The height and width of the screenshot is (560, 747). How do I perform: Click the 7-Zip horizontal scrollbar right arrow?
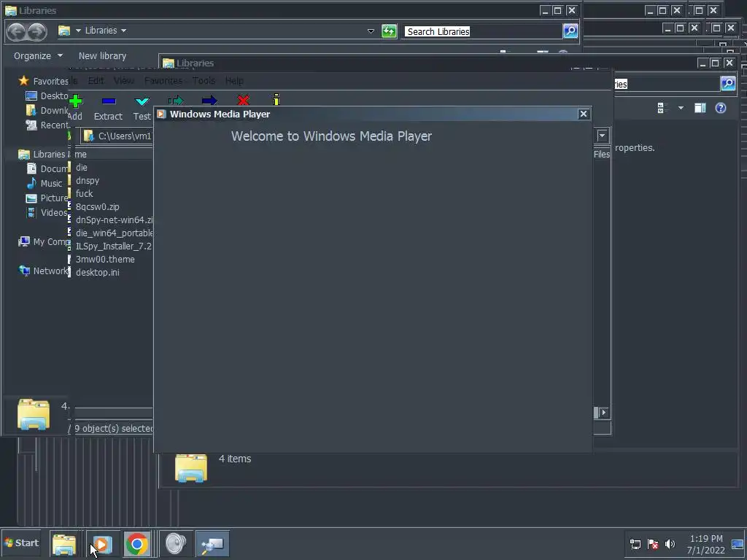[x=603, y=413]
